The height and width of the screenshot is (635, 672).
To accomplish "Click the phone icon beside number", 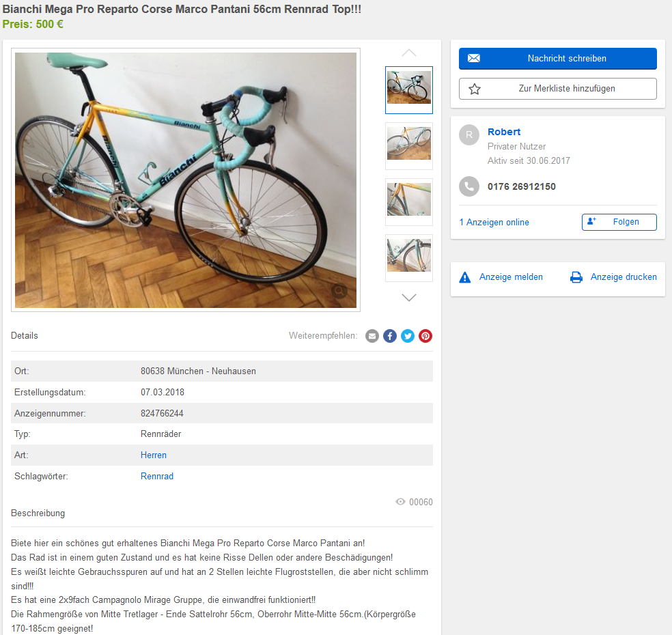I will 469,186.
